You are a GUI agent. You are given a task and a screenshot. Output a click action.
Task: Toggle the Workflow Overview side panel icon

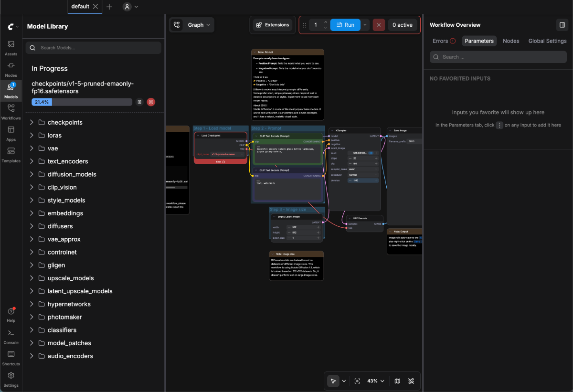[x=562, y=25]
